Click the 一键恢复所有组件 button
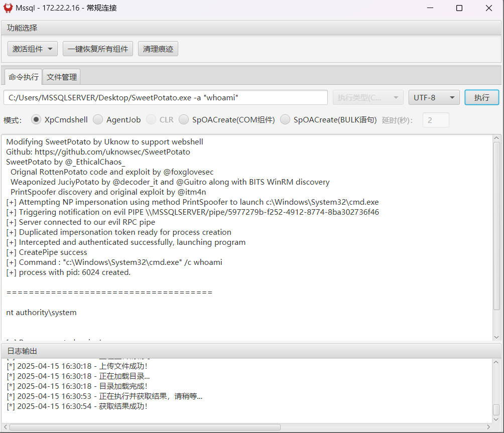504x433 pixels. [98, 49]
